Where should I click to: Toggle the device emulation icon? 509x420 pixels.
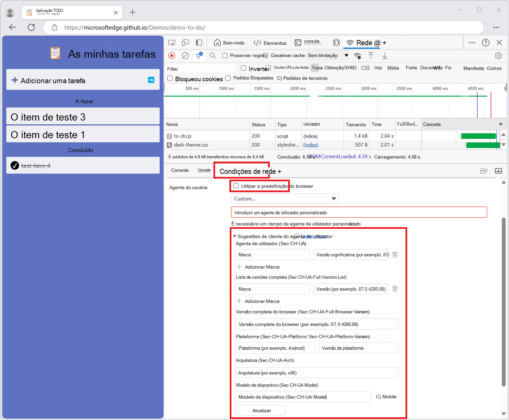coord(185,42)
